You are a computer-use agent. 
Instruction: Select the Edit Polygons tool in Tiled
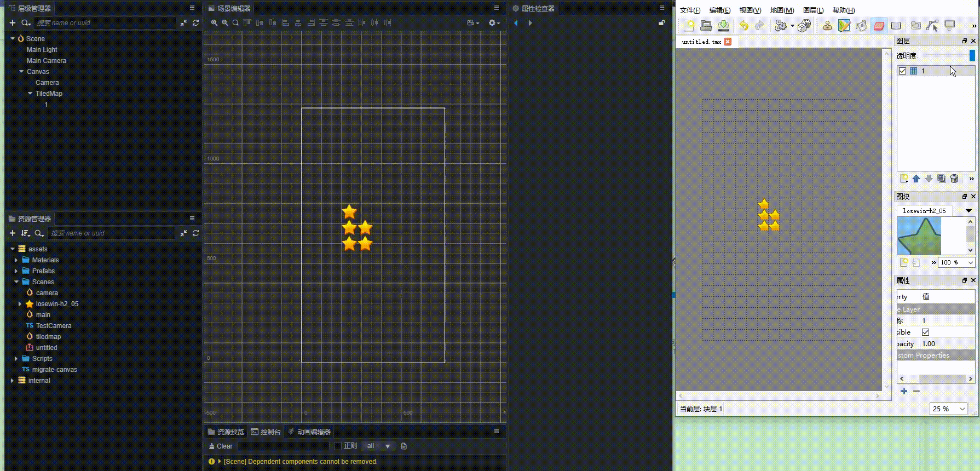pyautogui.click(x=932, y=25)
